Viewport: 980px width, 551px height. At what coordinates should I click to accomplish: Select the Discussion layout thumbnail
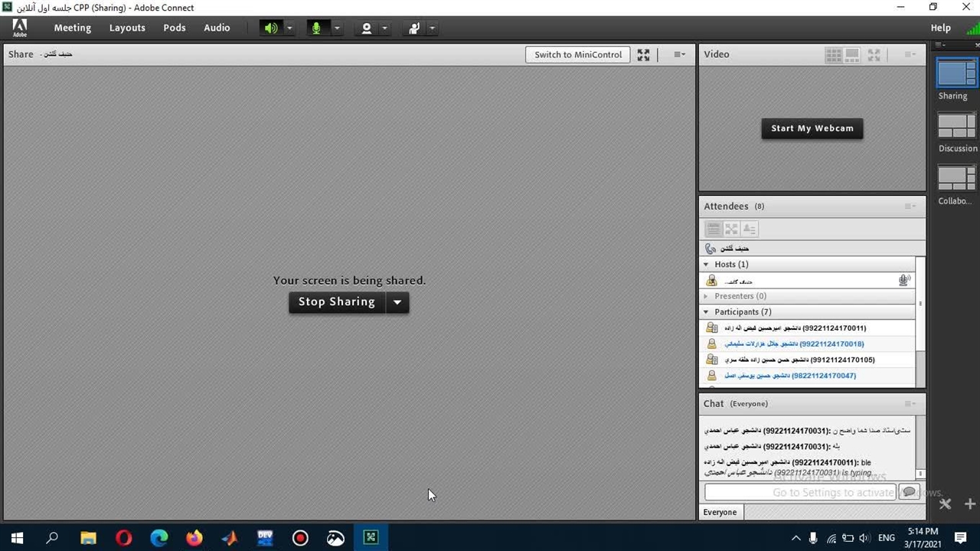pyautogui.click(x=956, y=126)
